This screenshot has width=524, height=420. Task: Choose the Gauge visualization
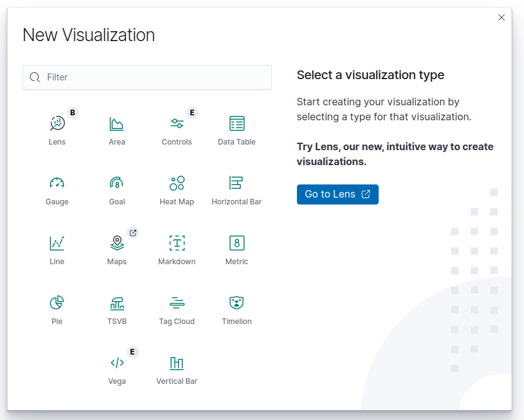[x=57, y=184]
